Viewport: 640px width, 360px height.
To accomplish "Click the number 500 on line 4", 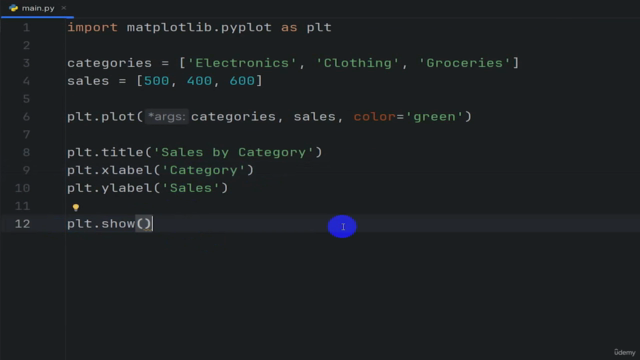I will (156, 81).
